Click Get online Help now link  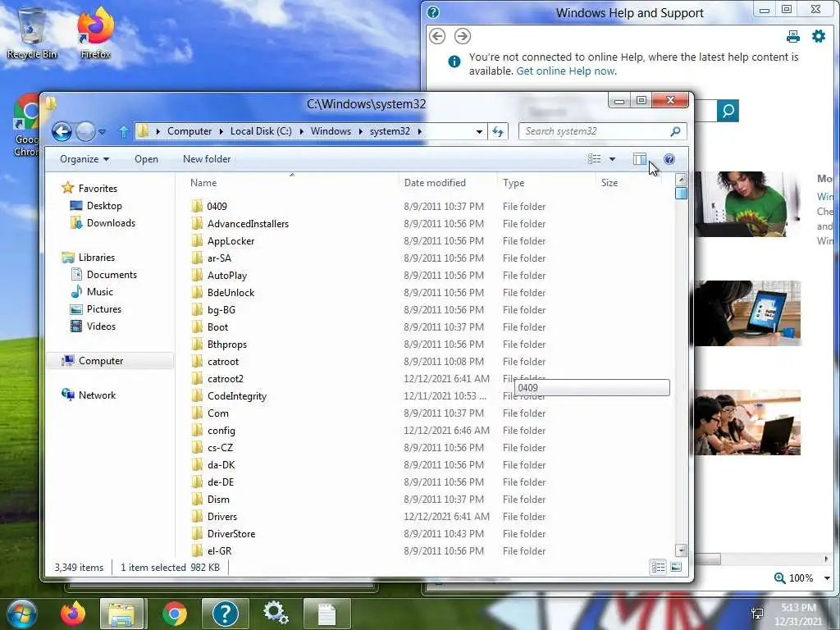pyautogui.click(x=565, y=71)
